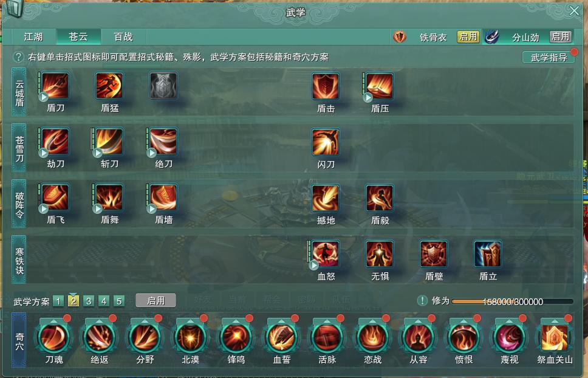Open the 武学指导 guide button

click(549, 57)
